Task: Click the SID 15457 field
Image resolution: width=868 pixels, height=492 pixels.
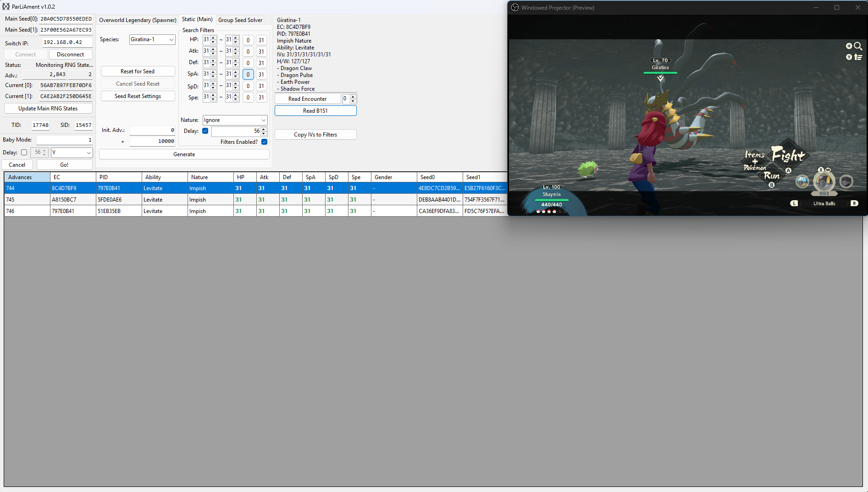Action: pyautogui.click(x=83, y=125)
